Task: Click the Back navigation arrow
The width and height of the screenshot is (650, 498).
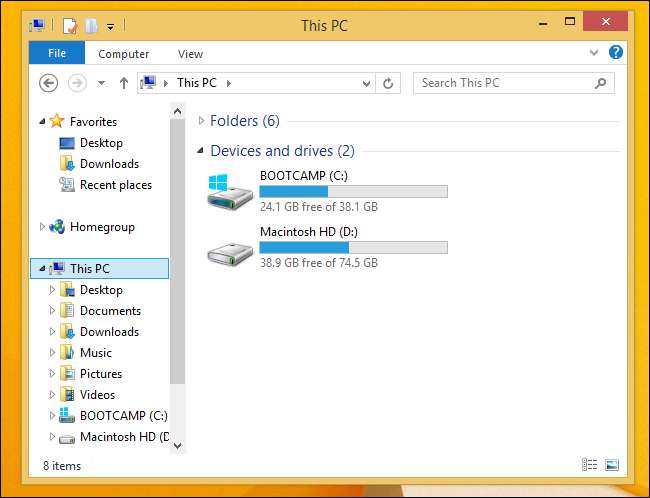Action: 49,83
